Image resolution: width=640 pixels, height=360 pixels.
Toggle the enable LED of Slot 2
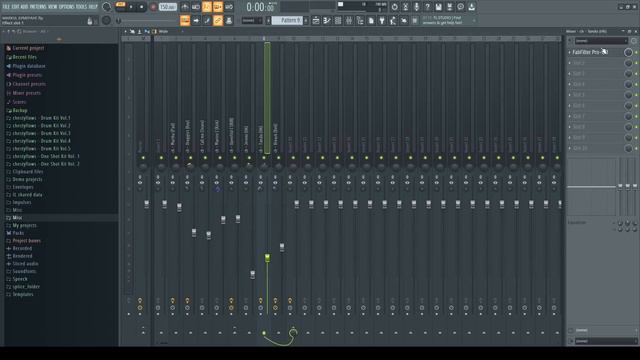coord(636,63)
